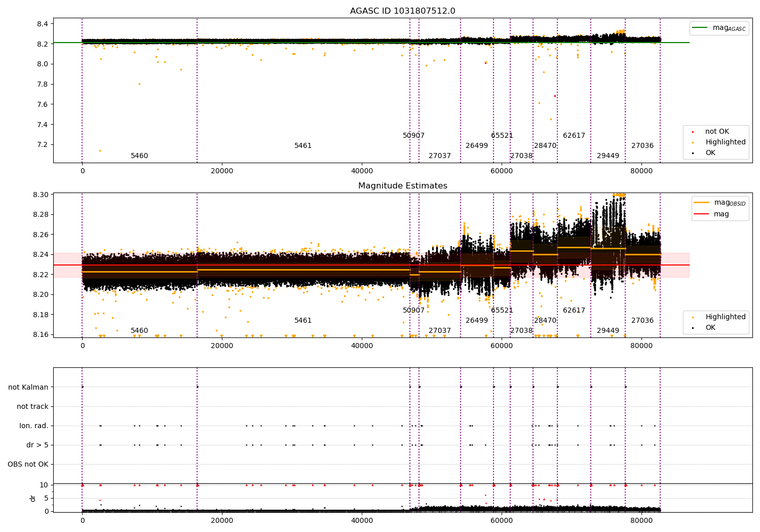The image size is (760, 532).
Task: Click OBSID label 29449 in Magnitude Estimates plot
Action: pyautogui.click(x=608, y=331)
